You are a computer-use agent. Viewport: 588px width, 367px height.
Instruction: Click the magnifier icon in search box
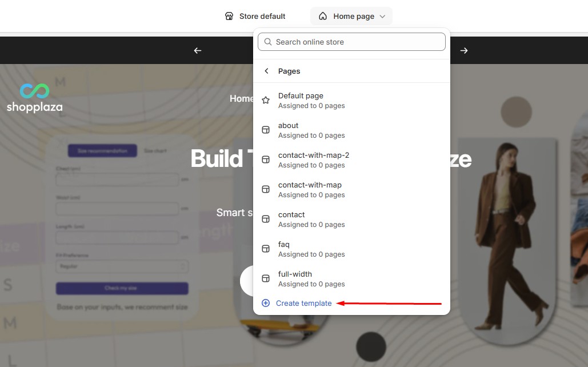[268, 42]
